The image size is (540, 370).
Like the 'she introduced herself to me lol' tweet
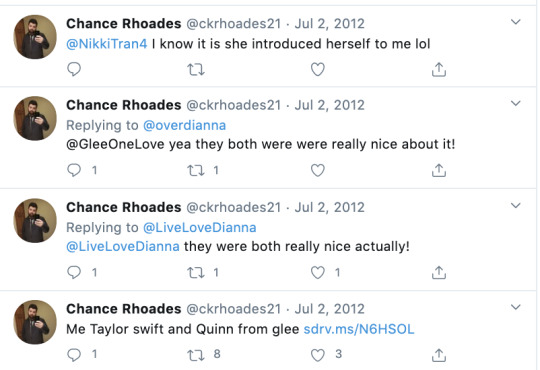tap(318, 70)
